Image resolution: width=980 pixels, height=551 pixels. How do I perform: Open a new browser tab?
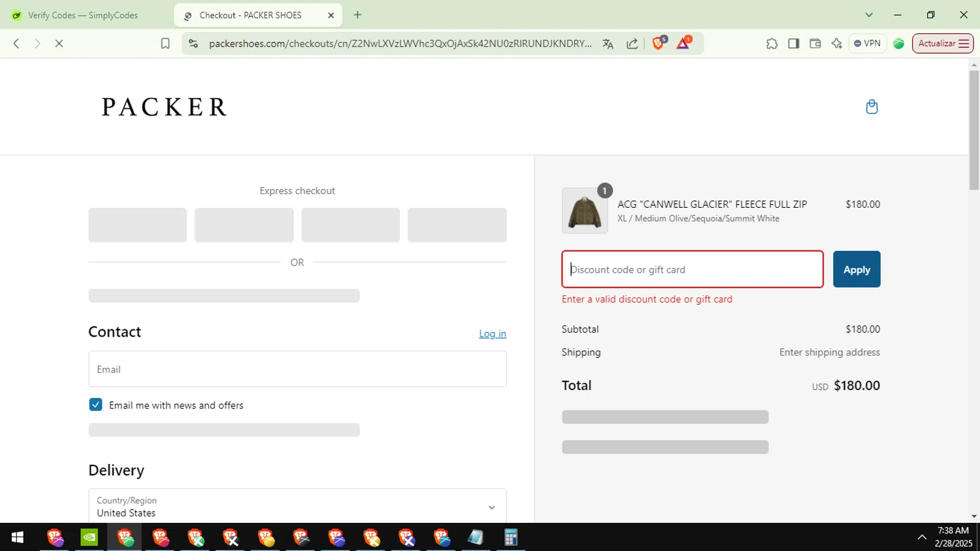tap(357, 15)
